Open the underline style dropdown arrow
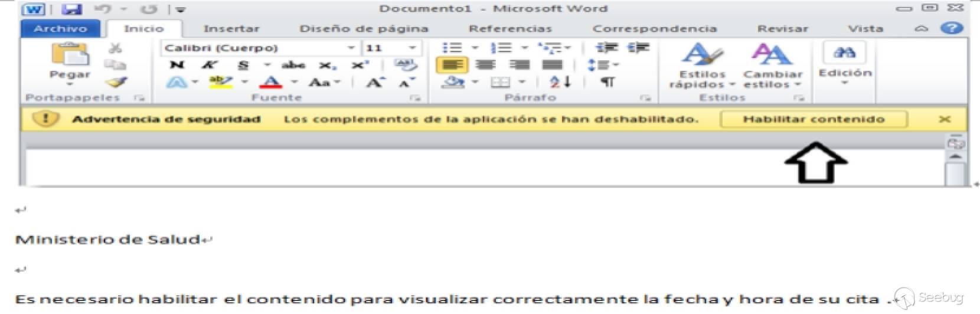The width and height of the screenshot is (980, 314). pyautogui.click(x=267, y=65)
